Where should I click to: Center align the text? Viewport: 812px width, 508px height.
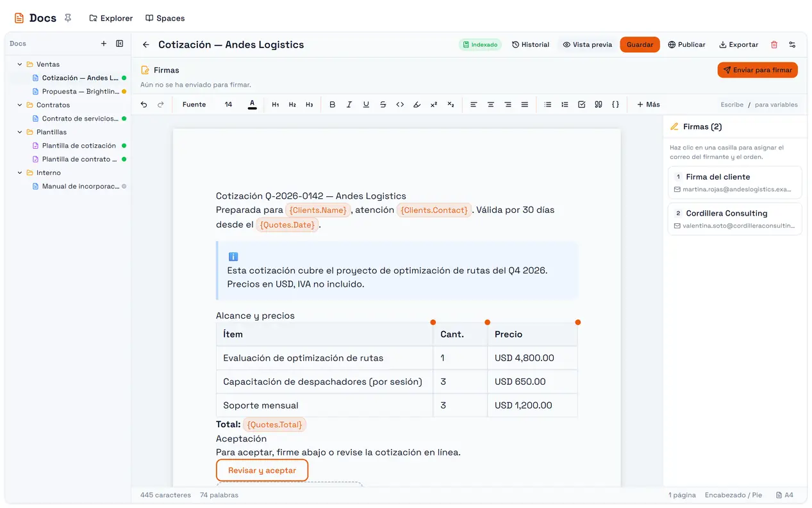(x=491, y=105)
